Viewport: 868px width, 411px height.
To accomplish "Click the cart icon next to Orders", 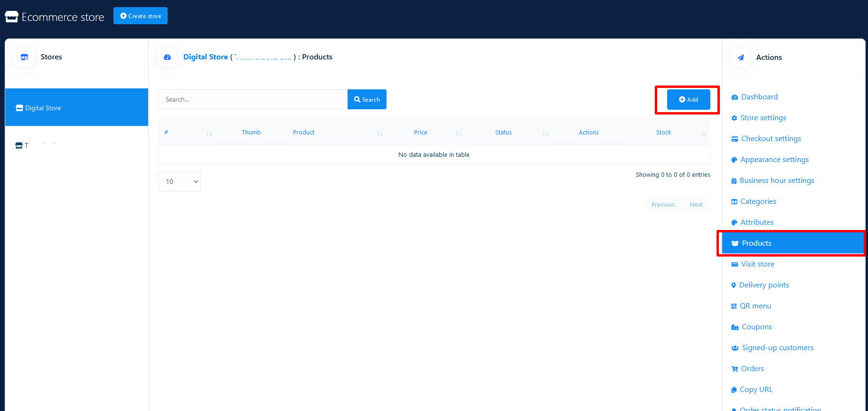I will 735,369.
